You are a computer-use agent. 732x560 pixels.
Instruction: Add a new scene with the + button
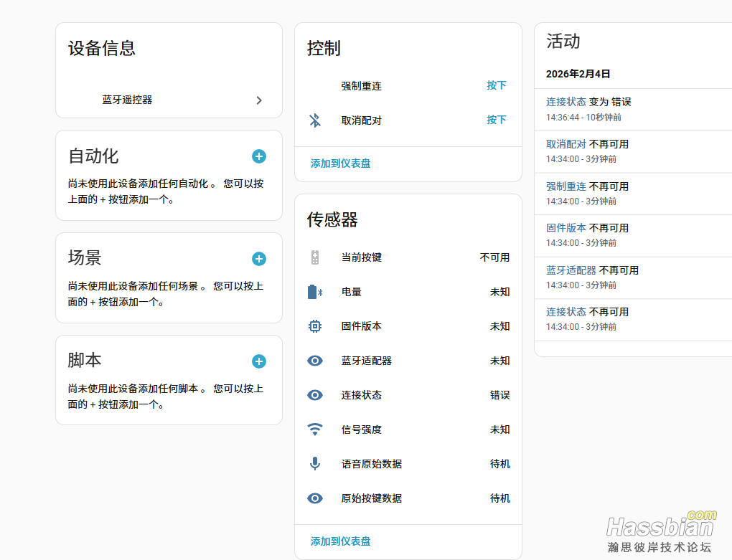259,259
